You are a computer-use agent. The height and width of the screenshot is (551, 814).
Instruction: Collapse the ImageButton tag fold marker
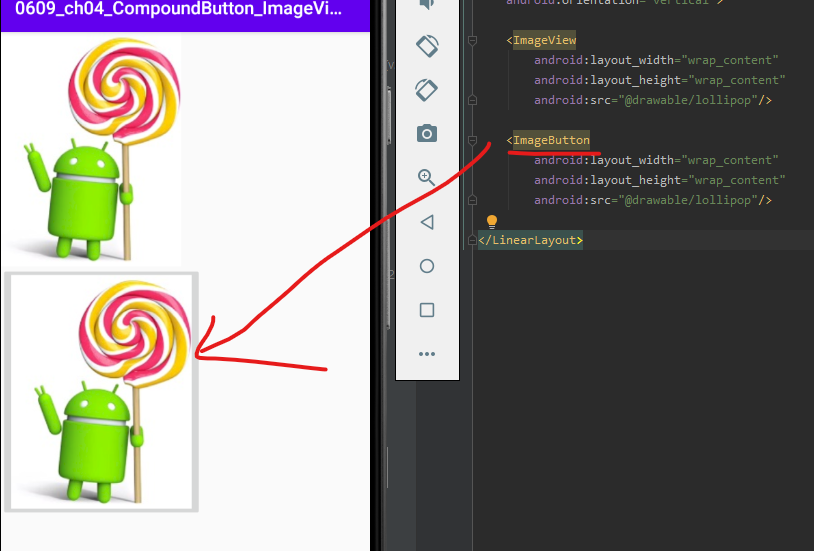(472, 140)
